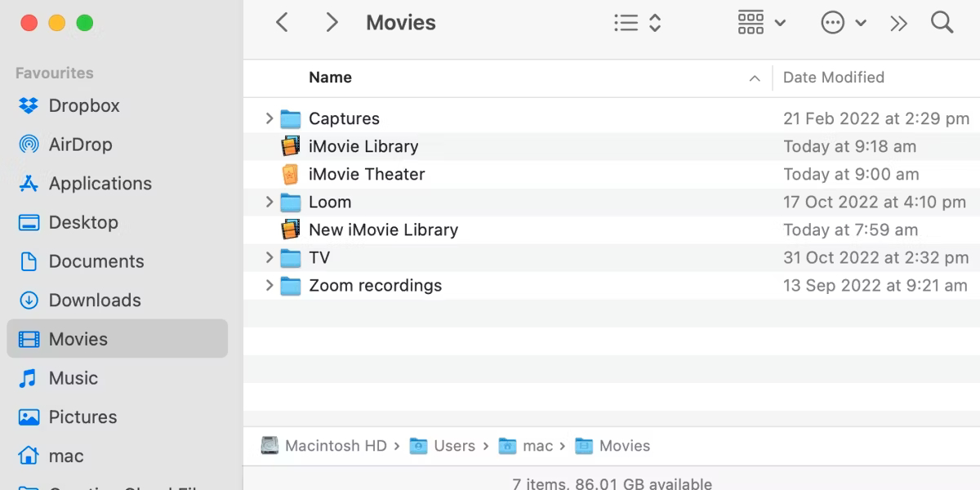Expand the Loom folder

pos(269,202)
